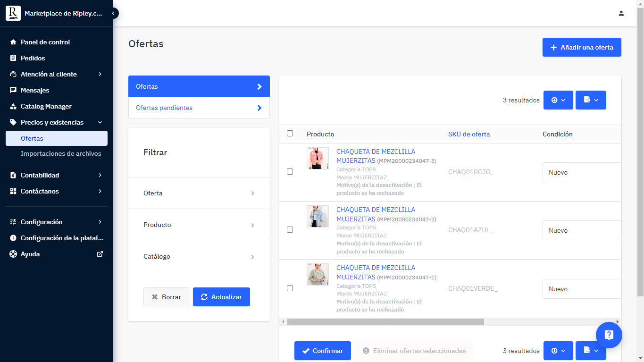
Task: Click the bottom file export icon button
Action: click(x=591, y=351)
